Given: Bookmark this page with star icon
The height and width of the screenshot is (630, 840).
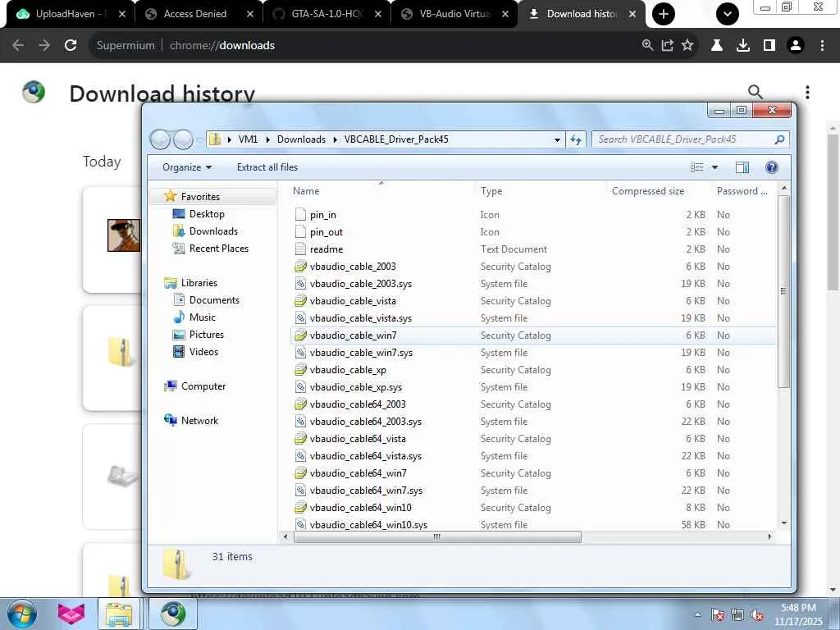Looking at the screenshot, I should click(x=687, y=46).
